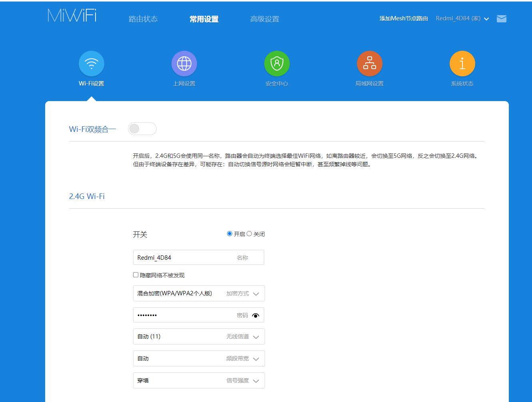Open the message envelope icon
Screen dimensions: 532x402
tap(502, 18)
